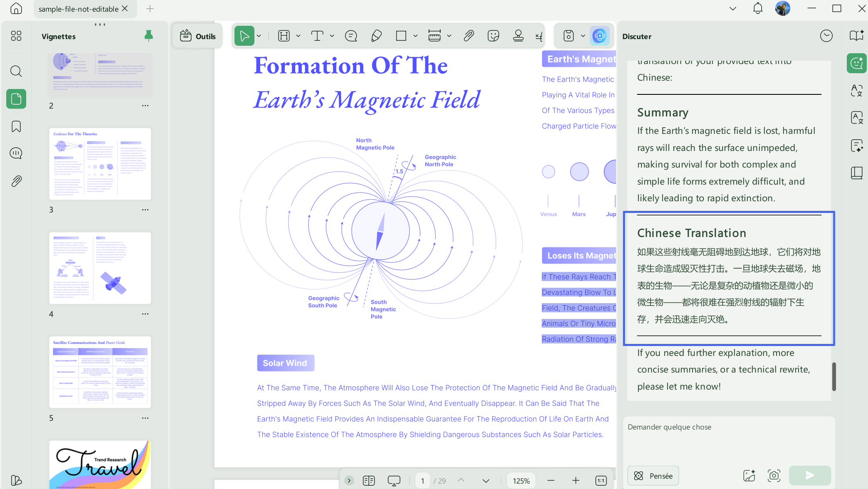The image size is (868, 489).
Task: Open the zoom level 125% dropdown
Action: [521, 481]
